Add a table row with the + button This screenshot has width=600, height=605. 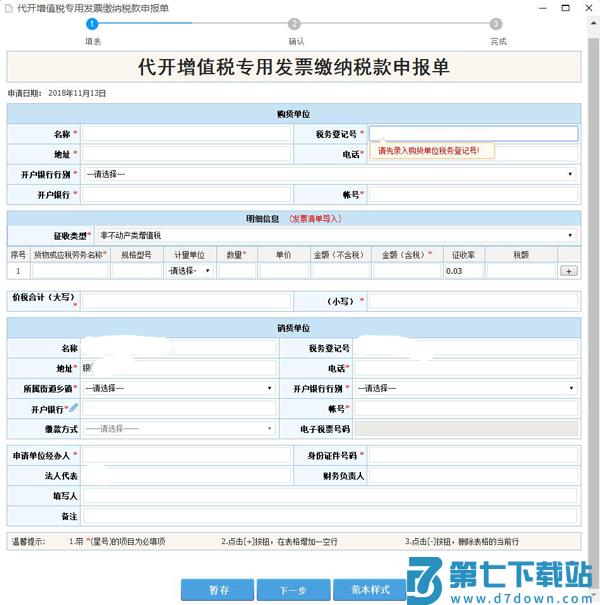tap(568, 271)
